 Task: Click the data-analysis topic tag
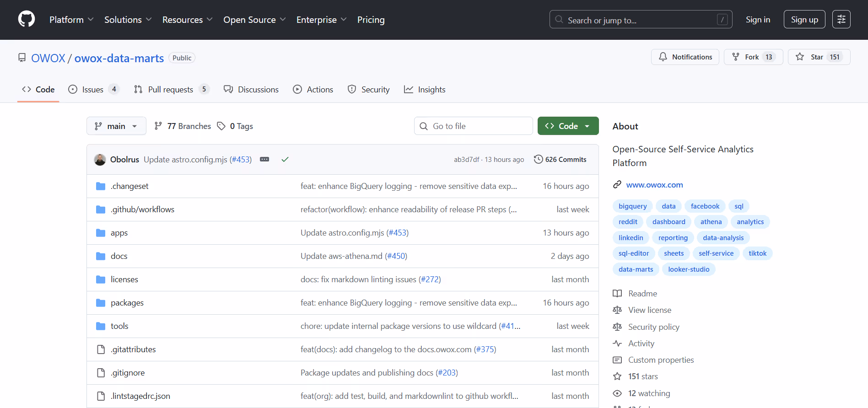click(723, 238)
